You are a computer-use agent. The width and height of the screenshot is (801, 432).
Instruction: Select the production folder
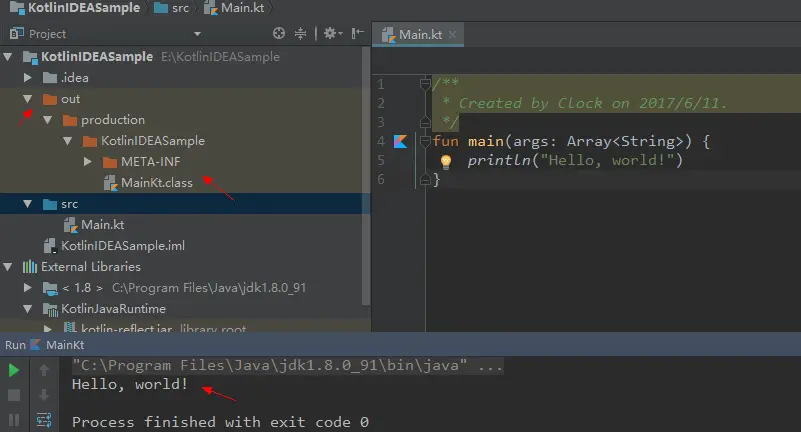click(x=184, y=120)
